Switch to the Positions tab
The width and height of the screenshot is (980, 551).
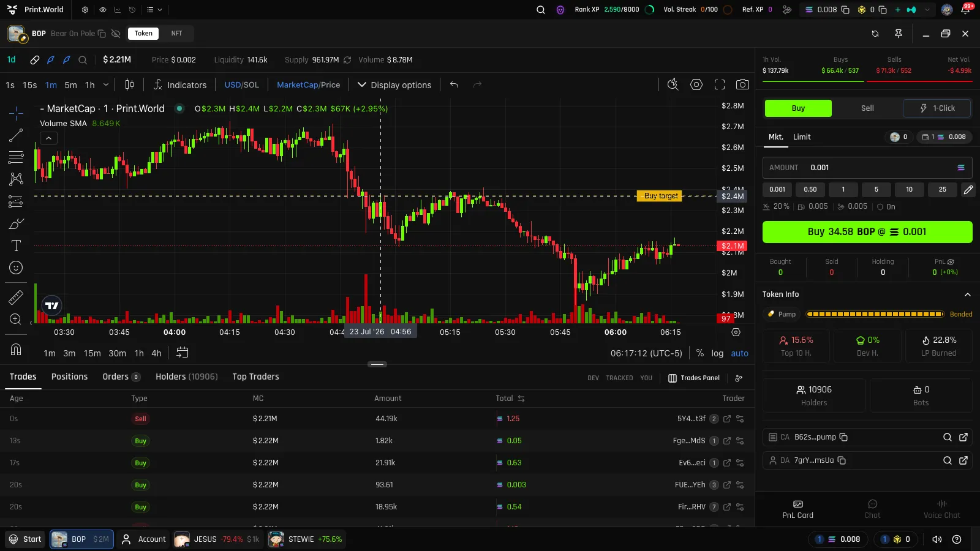pyautogui.click(x=69, y=377)
